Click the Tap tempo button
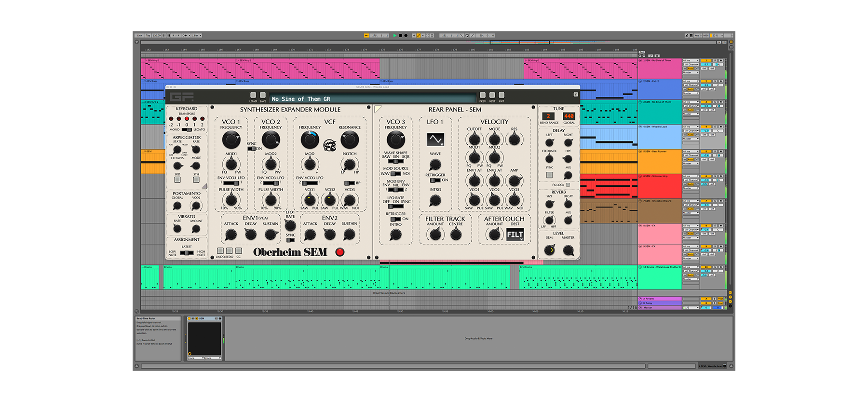Viewport: 868px width, 402px height. 148,35
